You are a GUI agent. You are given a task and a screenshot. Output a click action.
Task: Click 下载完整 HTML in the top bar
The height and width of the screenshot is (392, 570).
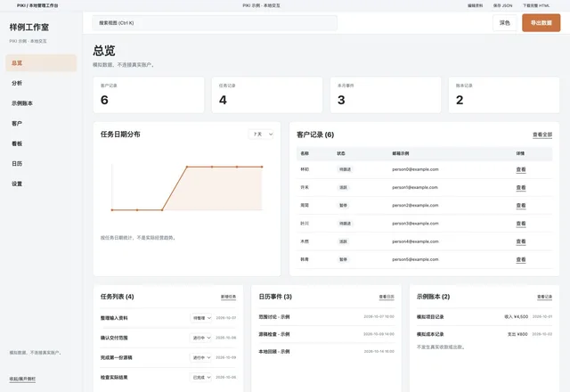click(536, 5)
